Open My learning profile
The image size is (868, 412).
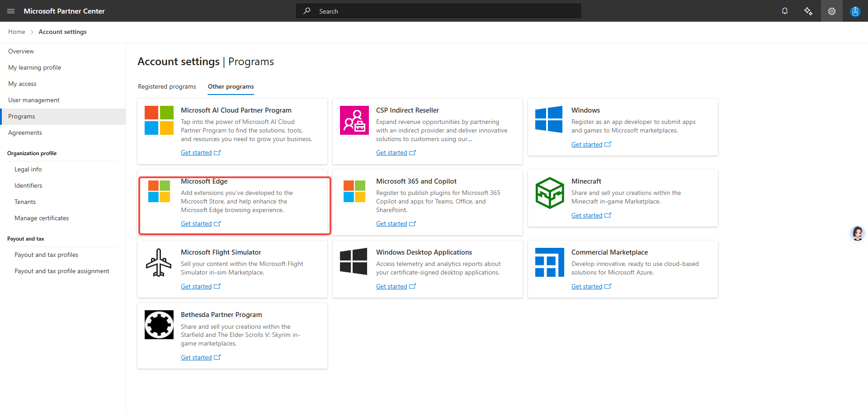(x=63, y=68)
